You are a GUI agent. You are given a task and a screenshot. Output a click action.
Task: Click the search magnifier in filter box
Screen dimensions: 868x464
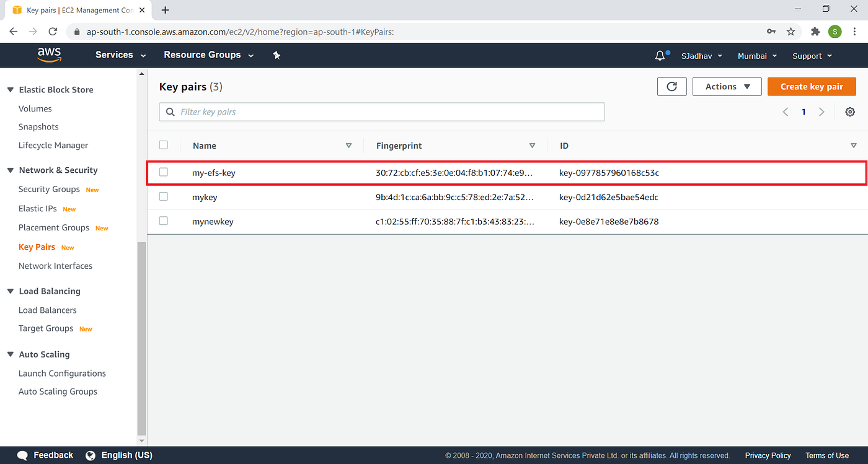(x=170, y=112)
